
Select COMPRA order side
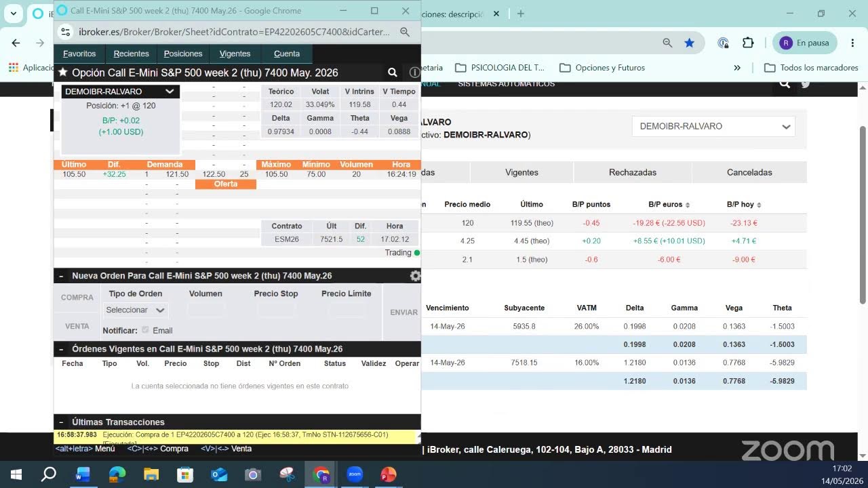pyautogui.click(x=77, y=298)
